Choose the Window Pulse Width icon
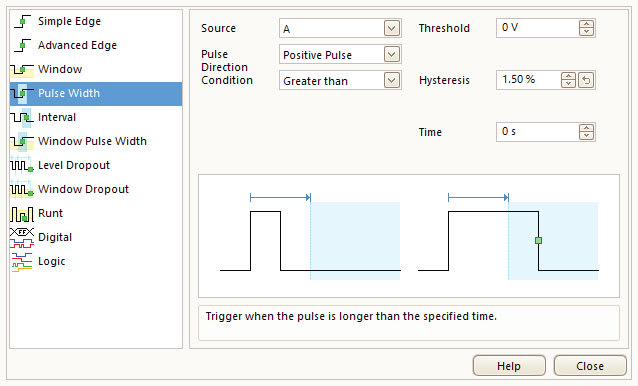The image size is (638, 386). point(22,141)
